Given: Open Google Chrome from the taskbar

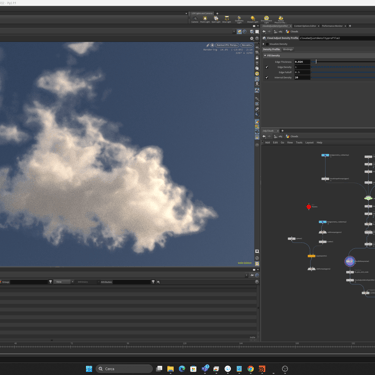Looking at the screenshot, I should click(250, 369).
